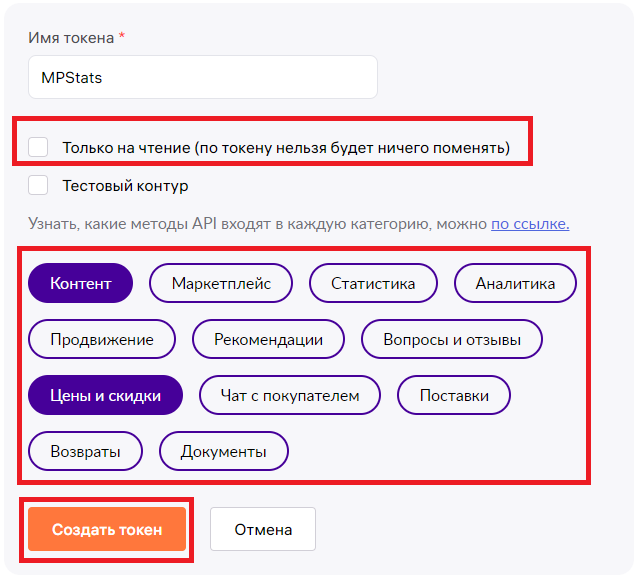The width and height of the screenshot is (639, 579).
Task: Click the Создать токен button
Action: click(x=107, y=529)
